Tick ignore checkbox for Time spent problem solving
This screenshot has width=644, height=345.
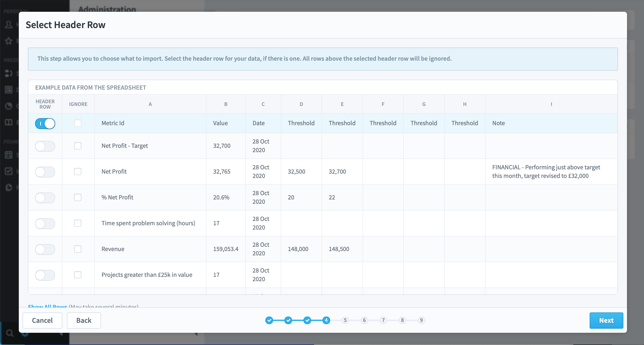pyautogui.click(x=78, y=223)
